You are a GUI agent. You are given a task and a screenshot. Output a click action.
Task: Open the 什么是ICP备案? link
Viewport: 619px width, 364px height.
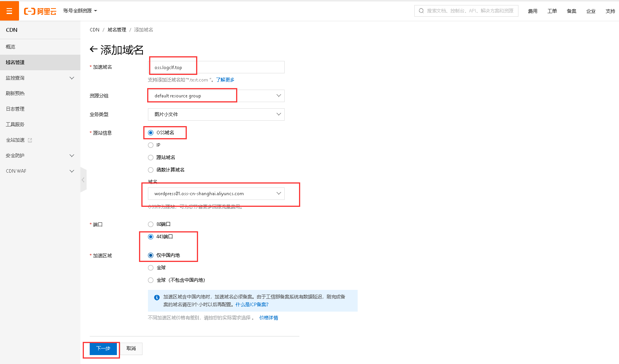coord(252,305)
